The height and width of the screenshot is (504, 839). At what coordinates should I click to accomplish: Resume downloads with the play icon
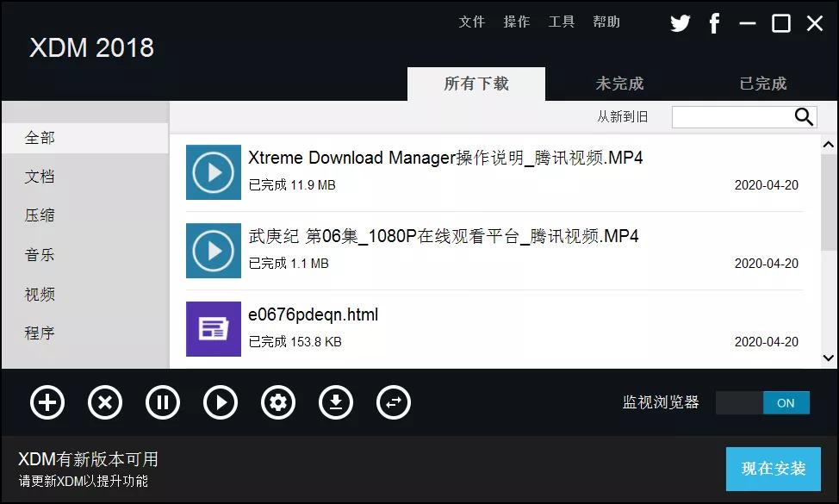tap(221, 402)
